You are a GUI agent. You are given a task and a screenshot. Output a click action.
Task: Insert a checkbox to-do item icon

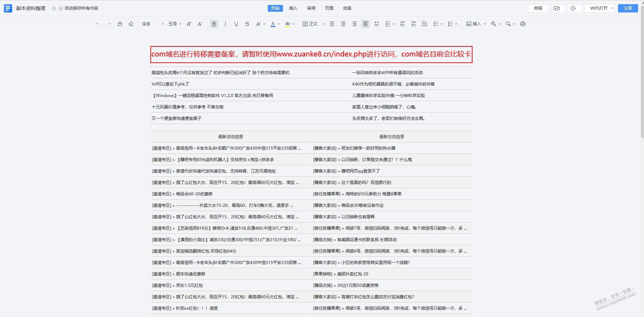coord(425,24)
